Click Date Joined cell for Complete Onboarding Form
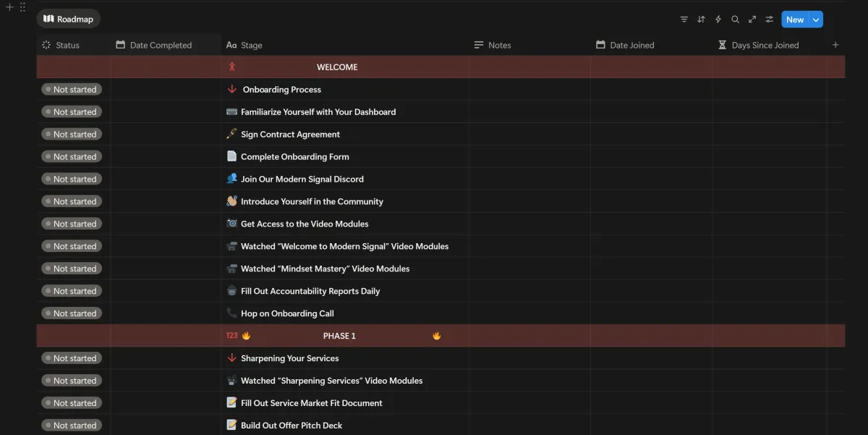The height and width of the screenshot is (435, 868). [x=651, y=157]
